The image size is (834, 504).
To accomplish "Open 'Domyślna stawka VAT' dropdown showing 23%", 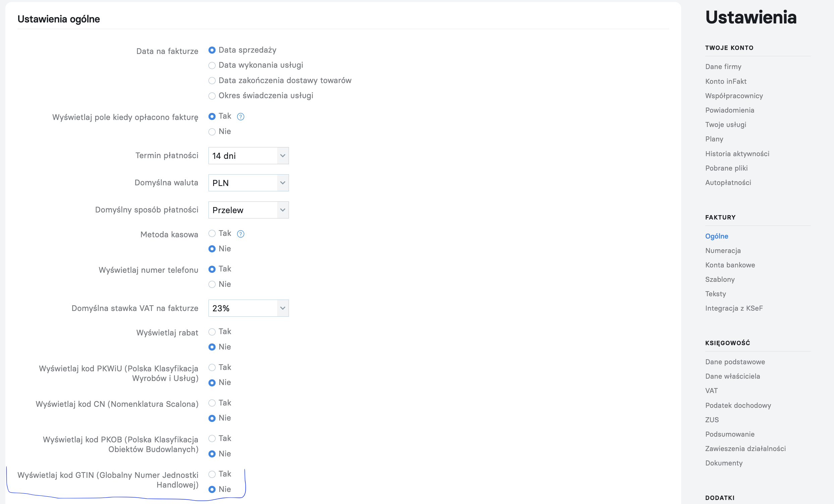I will [248, 308].
